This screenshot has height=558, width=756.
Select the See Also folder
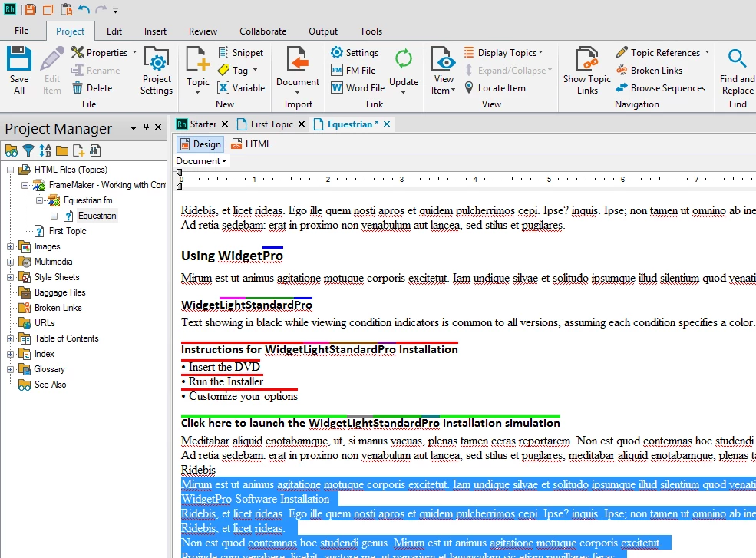click(50, 385)
